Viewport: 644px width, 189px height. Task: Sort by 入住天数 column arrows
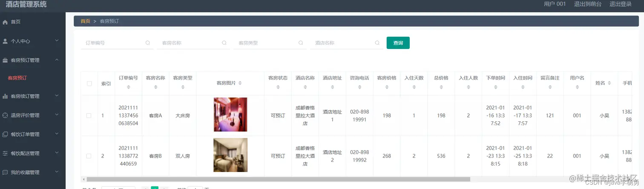pyautogui.click(x=414, y=87)
